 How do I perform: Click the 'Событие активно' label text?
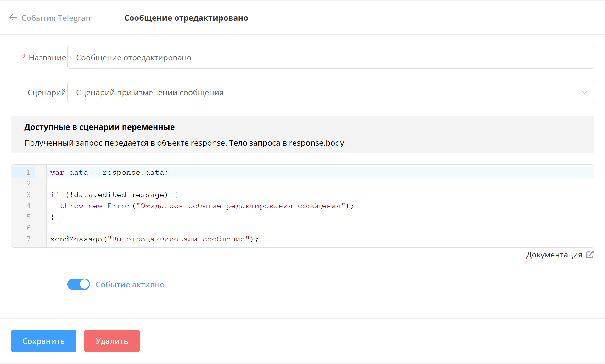point(130,284)
